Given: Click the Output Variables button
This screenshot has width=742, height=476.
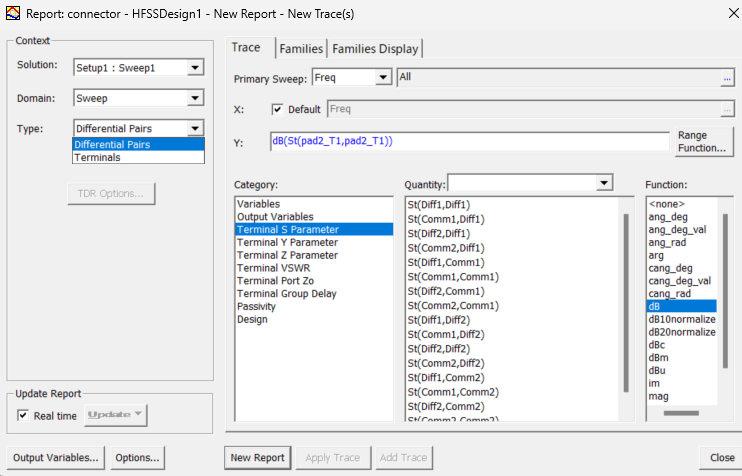Looking at the screenshot, I should click(56, 458).
